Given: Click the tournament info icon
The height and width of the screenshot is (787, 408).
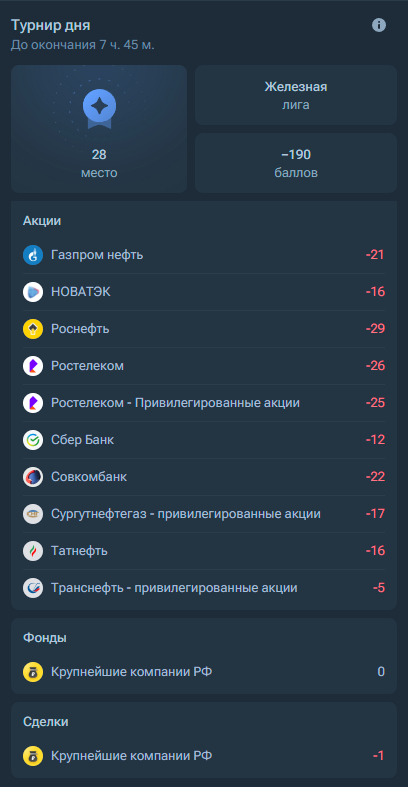Looking at the screenshot, I should tap(379, 25).
